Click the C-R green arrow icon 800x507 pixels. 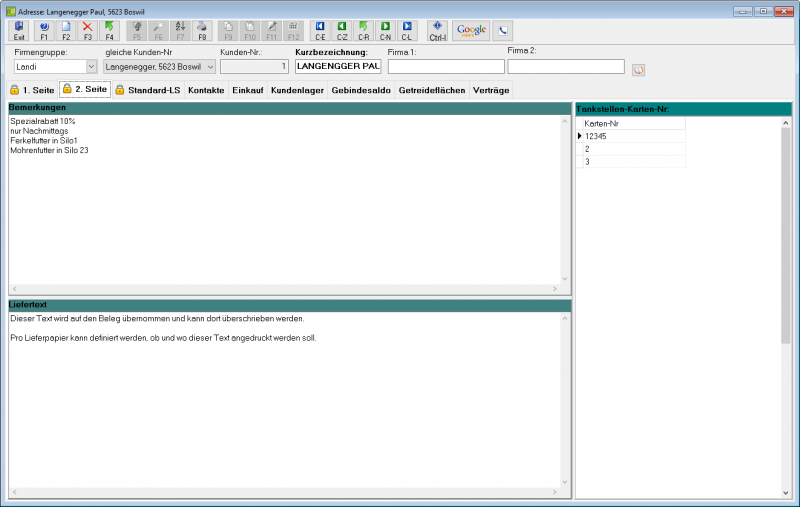(363, 31)
